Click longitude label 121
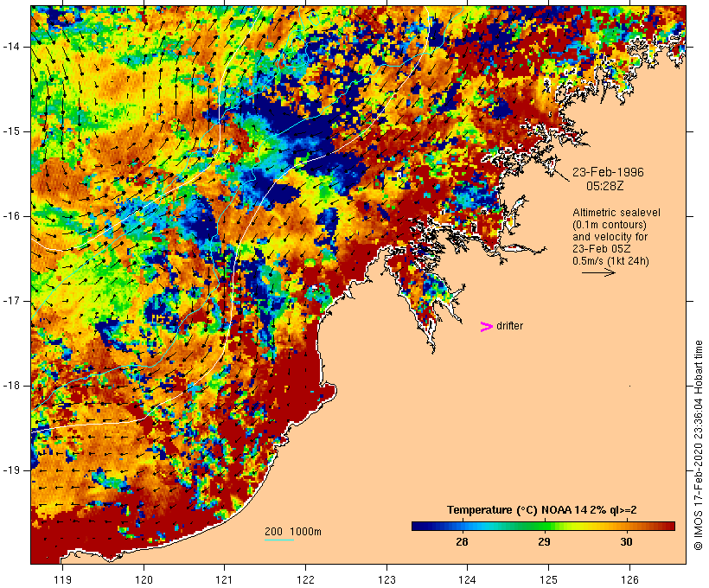Viewport: 709px width, 588px height. pyautogui.click(x=224, y=579)
